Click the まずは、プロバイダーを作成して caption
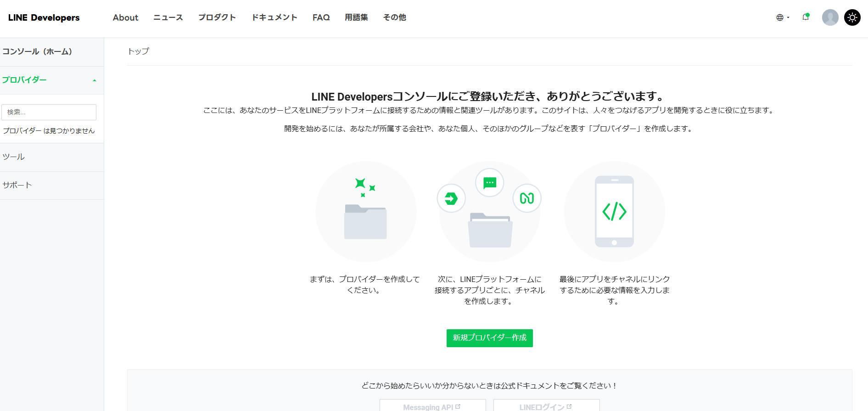Image resolution: width=868 pixels, height=411 pixels. click(364, 285)
